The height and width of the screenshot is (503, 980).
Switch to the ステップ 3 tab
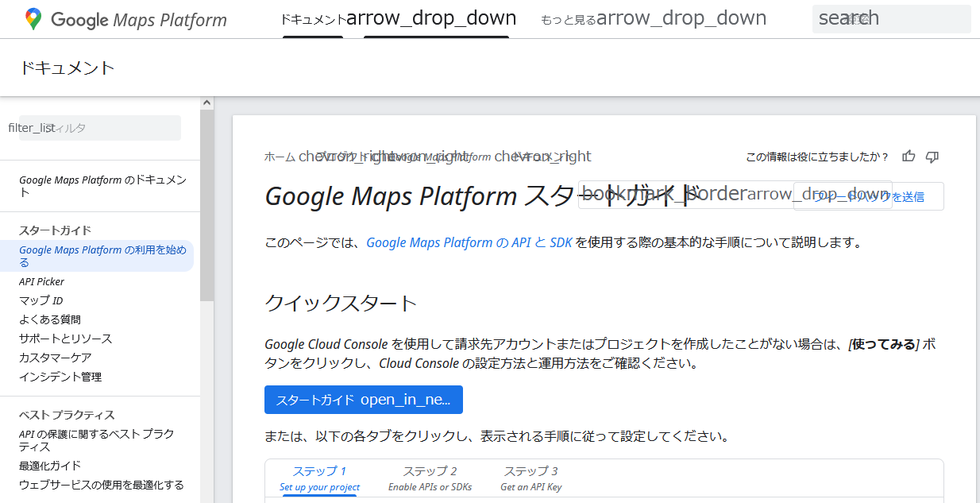pos(531,478)
